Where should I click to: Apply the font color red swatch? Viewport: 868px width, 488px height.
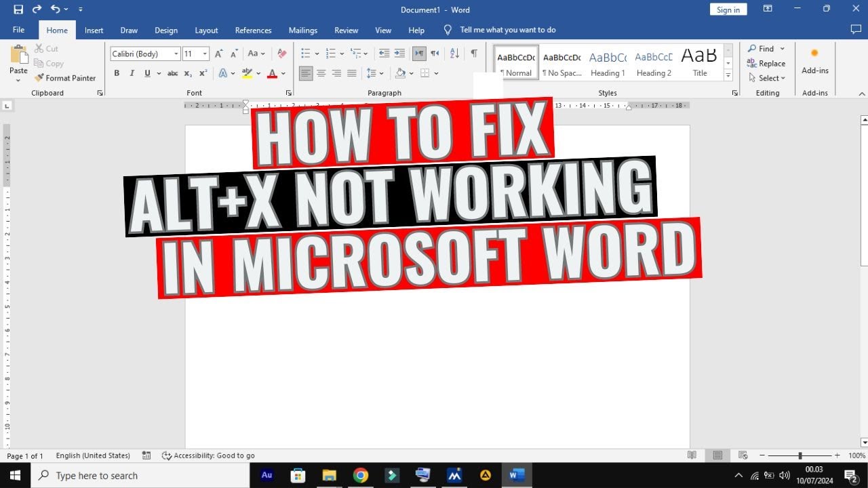tap(273, 73)
